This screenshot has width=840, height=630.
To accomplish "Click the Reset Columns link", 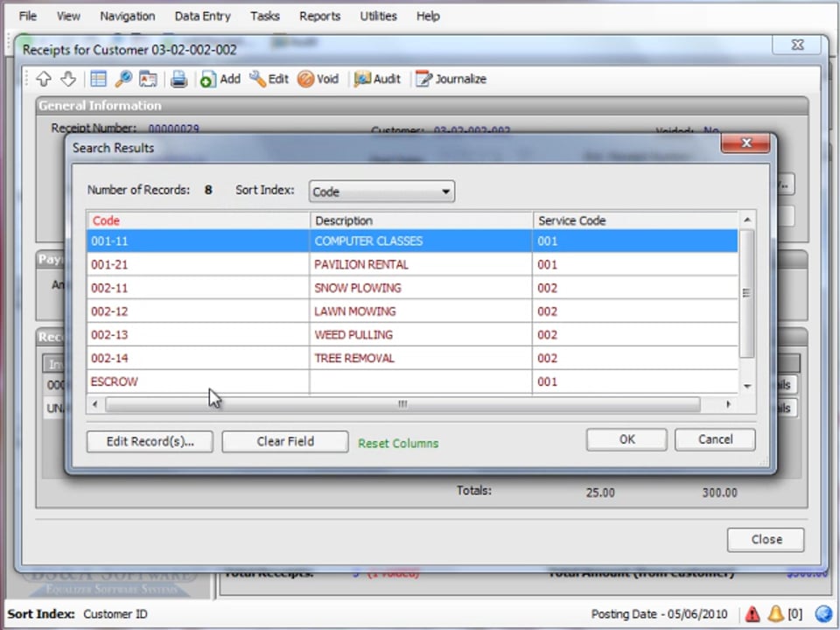I will [398, 443].
